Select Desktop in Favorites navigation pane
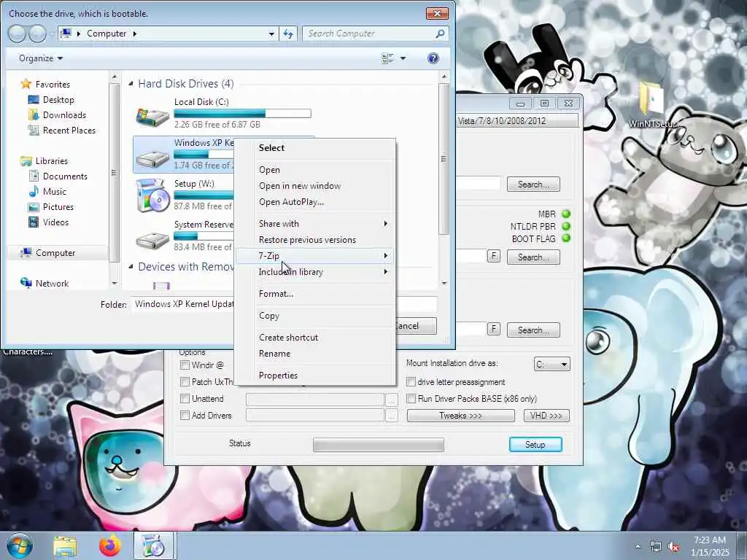747x560 pixels. pos(58,100)
